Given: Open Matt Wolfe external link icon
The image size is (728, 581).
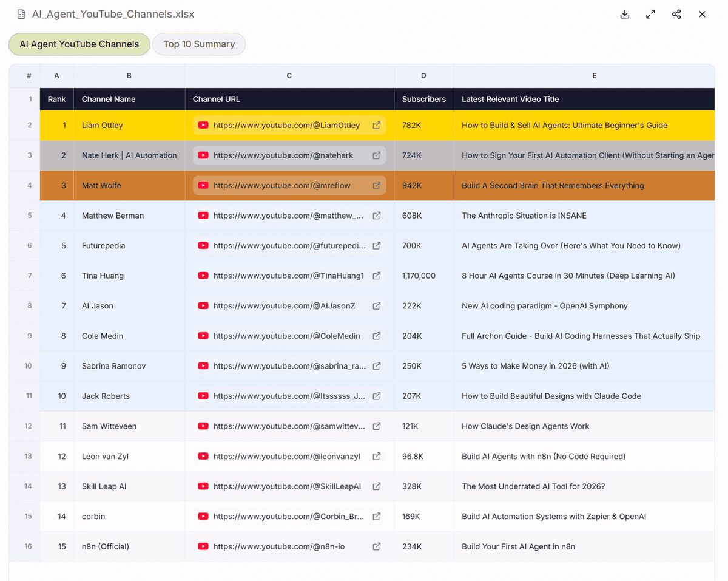Looking at the screenshot, I should pos(377,185).
